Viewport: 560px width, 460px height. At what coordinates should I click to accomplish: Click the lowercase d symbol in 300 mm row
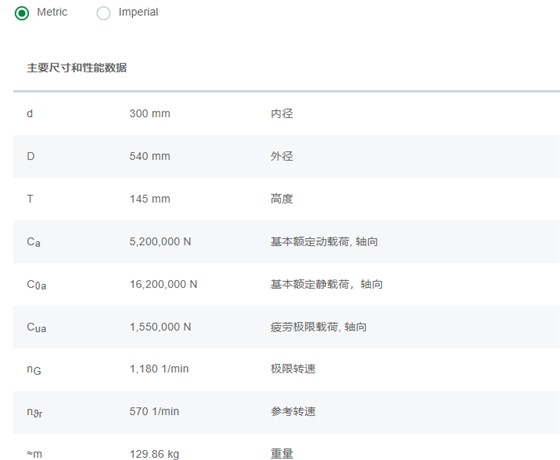(30, 114)
